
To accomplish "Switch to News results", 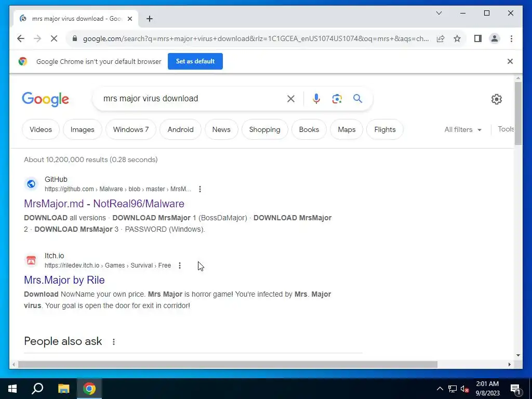I will (221, 129).
